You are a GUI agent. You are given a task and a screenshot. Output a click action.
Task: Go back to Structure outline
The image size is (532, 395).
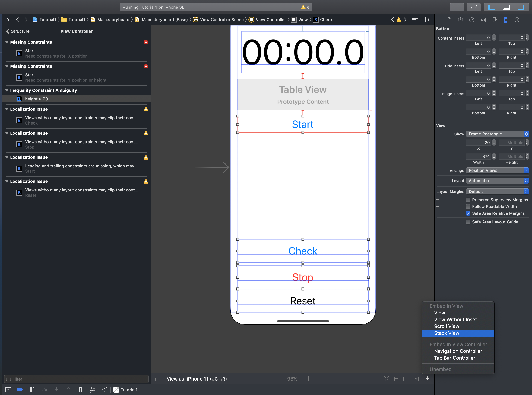[17, 31]
